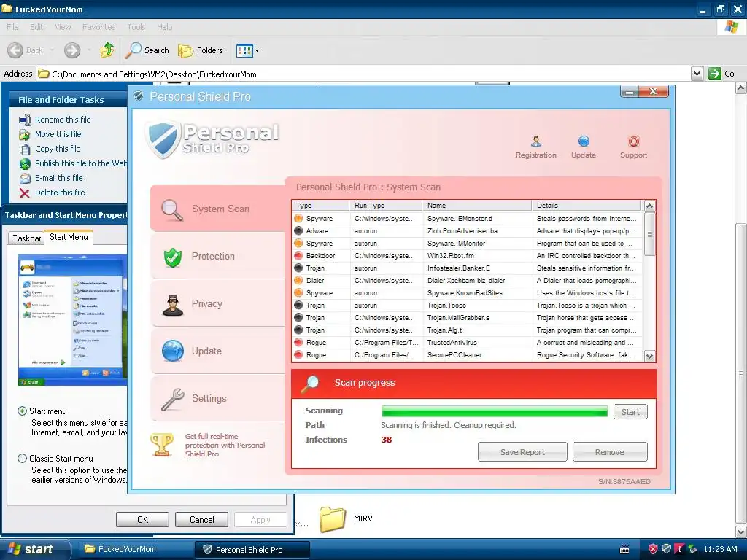Switch to Personal Shield Pro taskbar item

(x=252, y=550)
